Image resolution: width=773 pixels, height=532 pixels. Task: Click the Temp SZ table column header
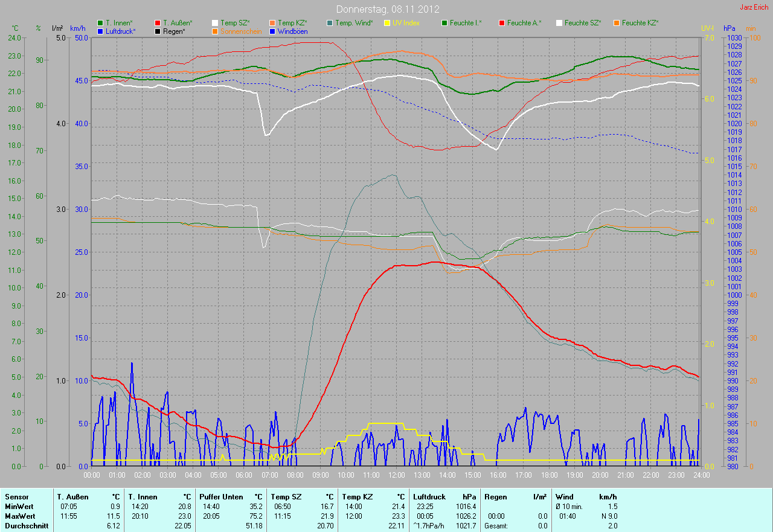286,496
